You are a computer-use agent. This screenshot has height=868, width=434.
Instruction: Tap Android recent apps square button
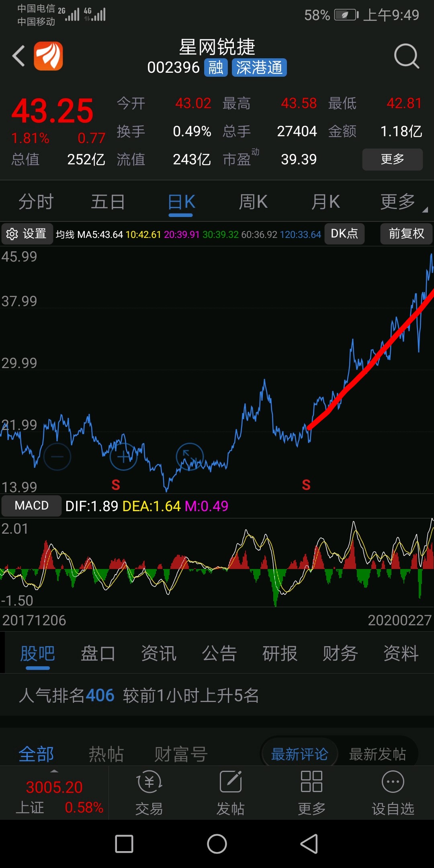[x=124, y=844]
